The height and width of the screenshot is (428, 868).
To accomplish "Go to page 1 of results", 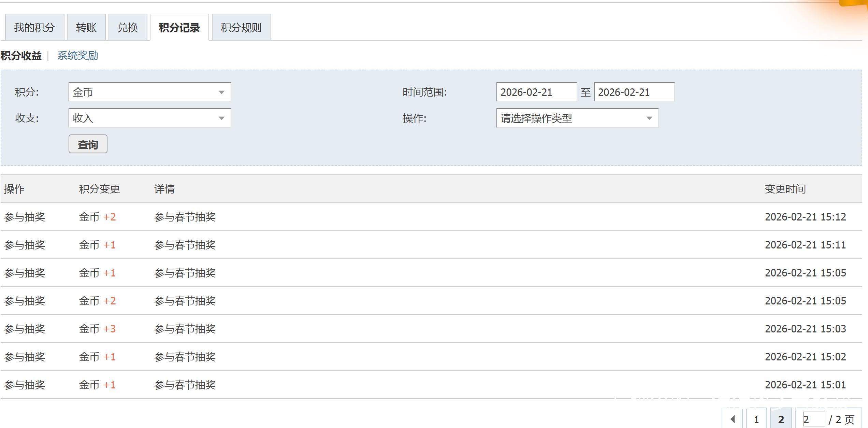I will (x=756, y=419).
